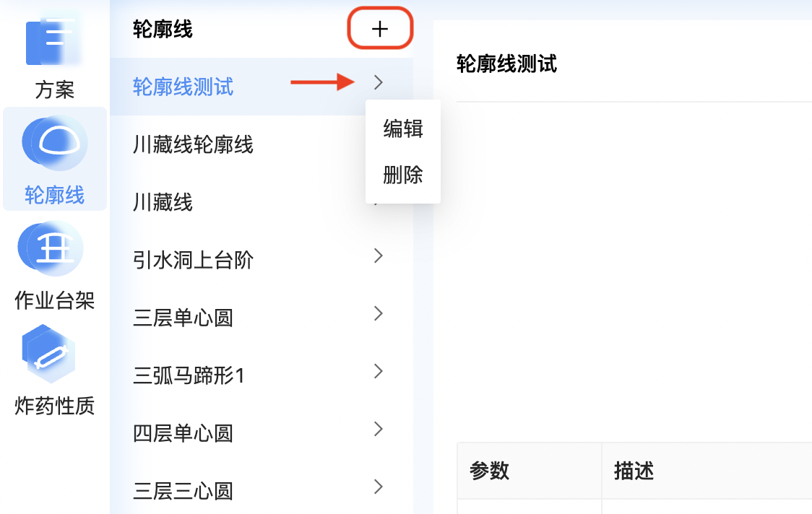The width and height of the screenshot is (812, 514).
Task: Open the 作业台架 sidebar section
Action: coord(54,265)
